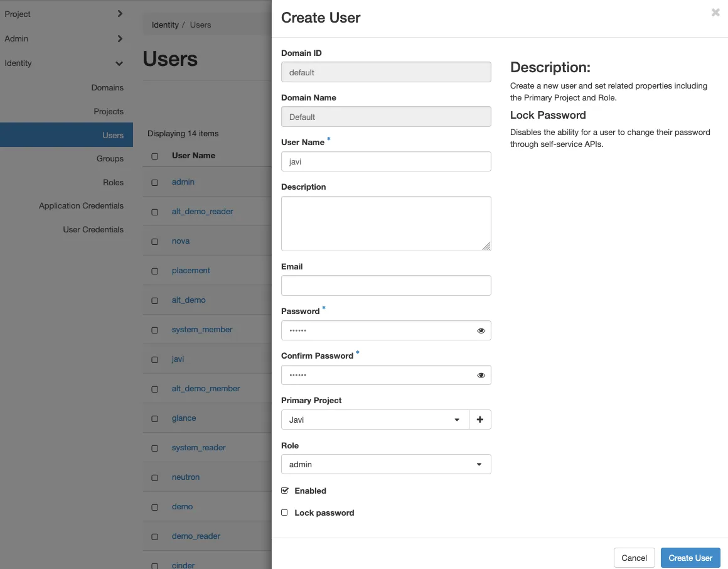Add a new project with the plus icon
The width and height of the screenshot is (728, 569).
480,420
